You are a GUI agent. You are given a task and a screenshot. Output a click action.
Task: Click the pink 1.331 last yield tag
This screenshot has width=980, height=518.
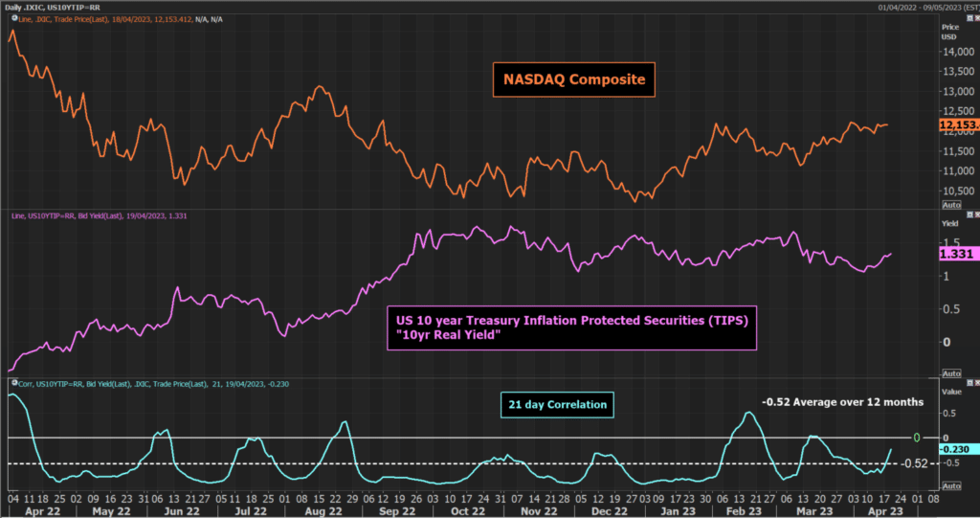(959, 254)
